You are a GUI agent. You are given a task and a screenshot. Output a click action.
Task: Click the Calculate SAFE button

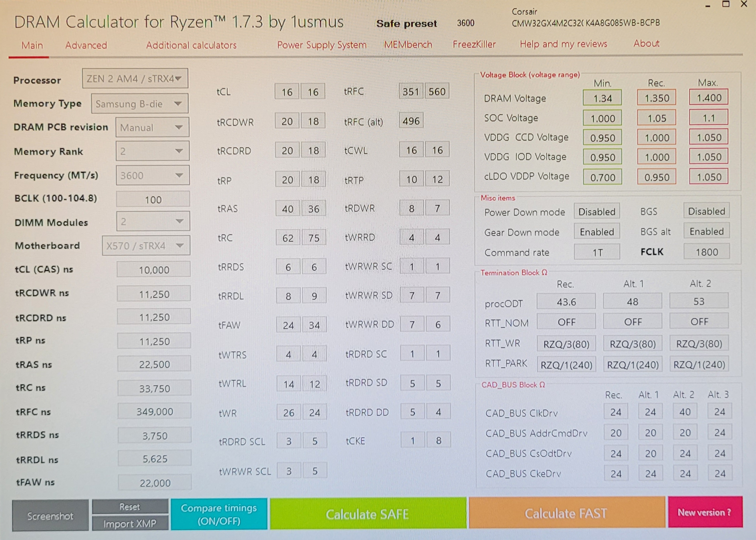(x=368, y=514)
